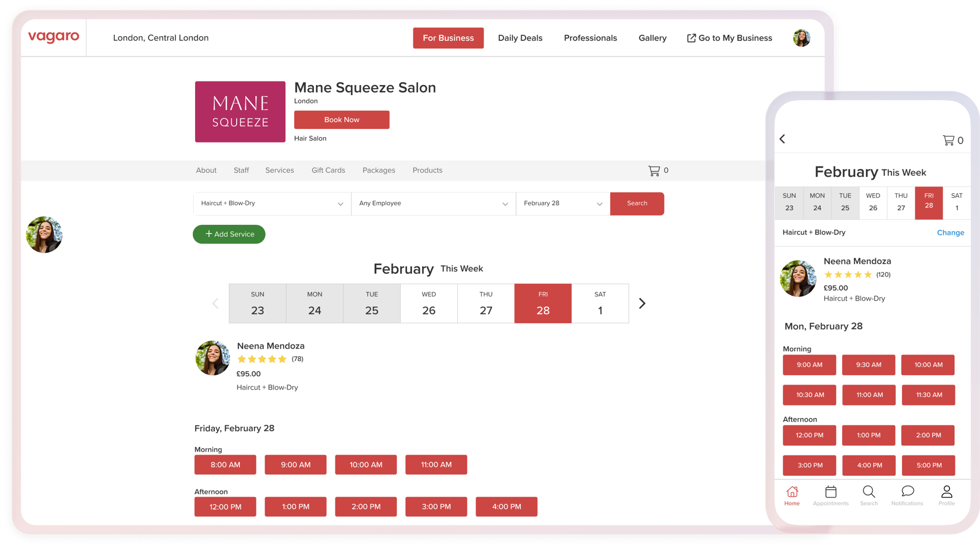The image size is (980, 548).
Task: Go back using phone back arrow
Action: (x=782, y=139)
